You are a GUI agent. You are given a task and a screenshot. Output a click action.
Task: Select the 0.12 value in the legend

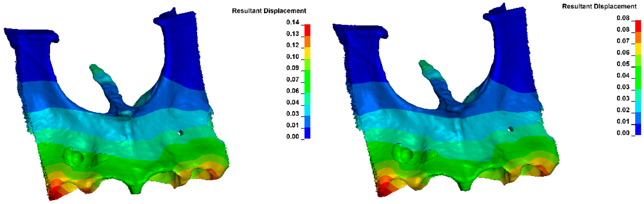[293, 45]
